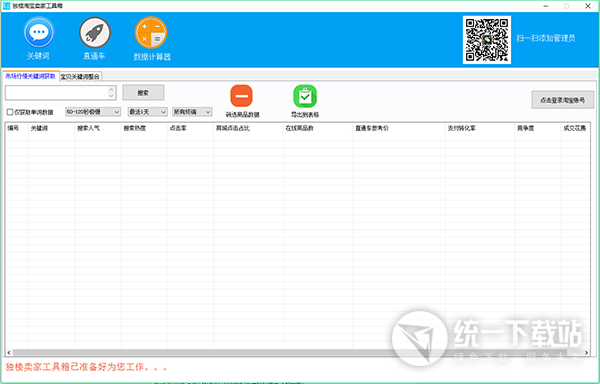600x384 pixels.
Task: Sort by 搜索人气 column header
Action: (98, 128)
